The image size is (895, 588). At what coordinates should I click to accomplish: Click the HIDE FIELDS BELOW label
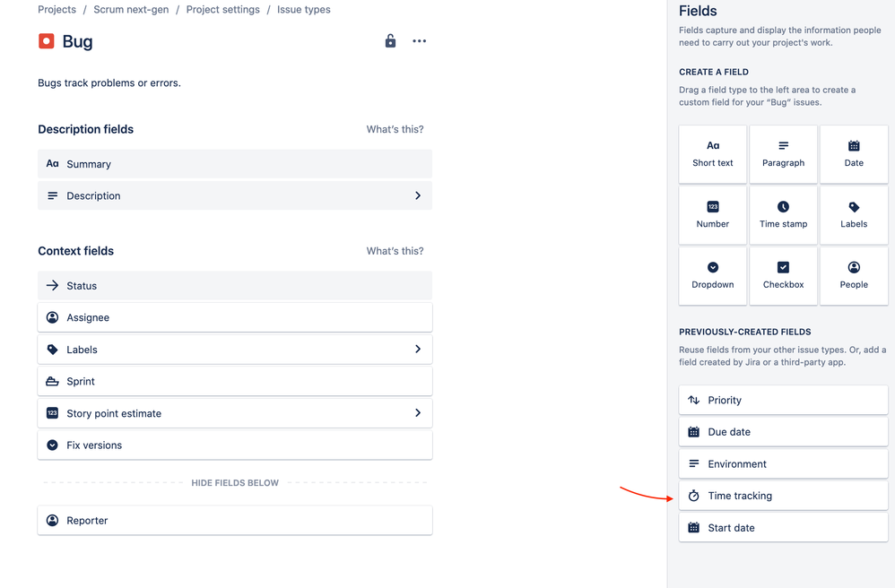pyautogui.click(x=235, y=482)
